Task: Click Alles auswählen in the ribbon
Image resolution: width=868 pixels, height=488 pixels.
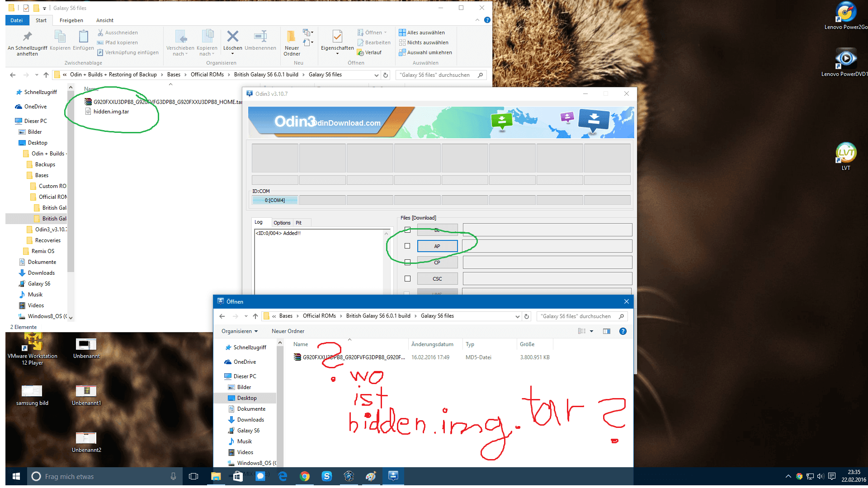Action: click(422, 33)
